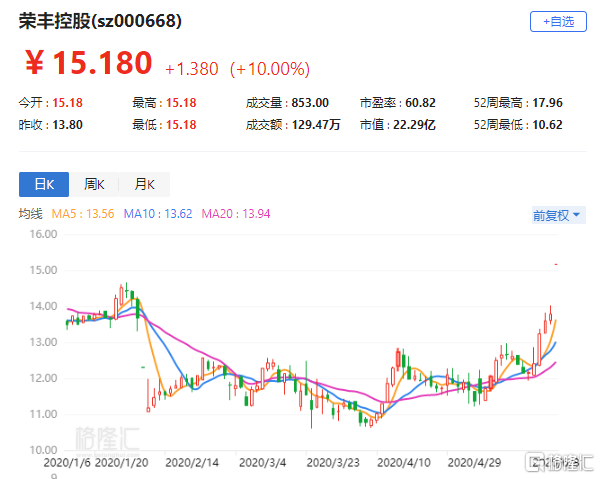Click the MA20 : 13.94 indicator label
600x479 pixels.
pyautogui.click(x=236, y=213)
